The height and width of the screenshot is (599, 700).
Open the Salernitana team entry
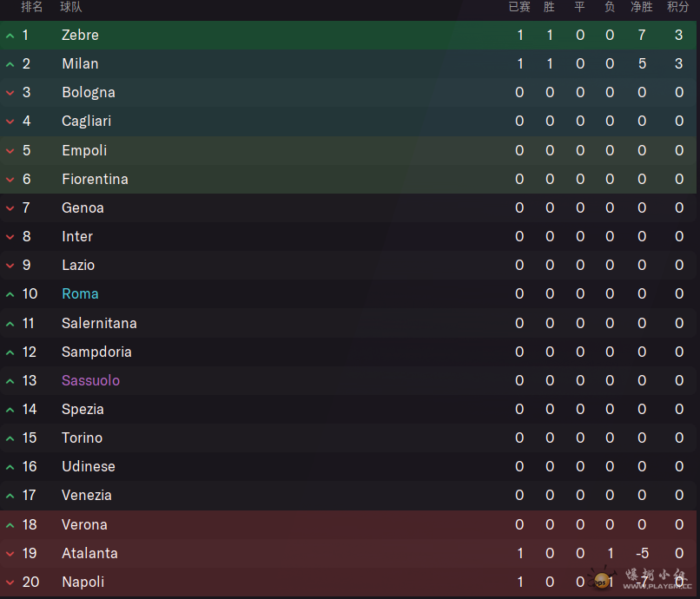[x=99, y=323]
